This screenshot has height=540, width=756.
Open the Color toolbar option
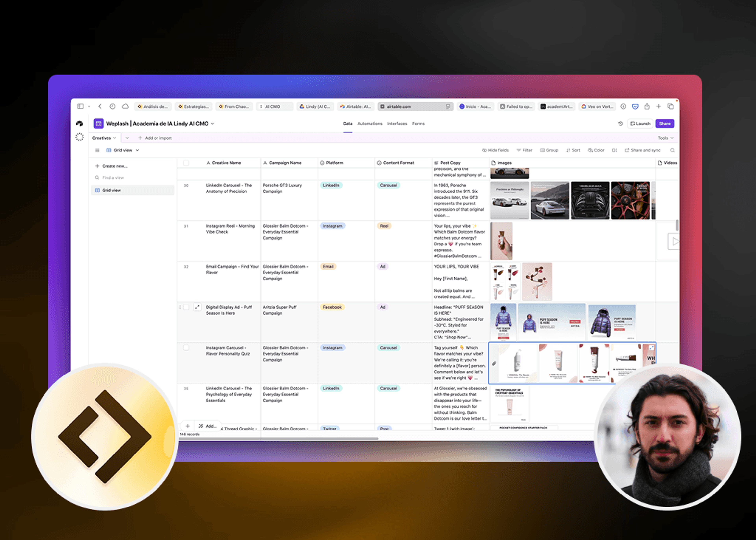click(596, 150)
